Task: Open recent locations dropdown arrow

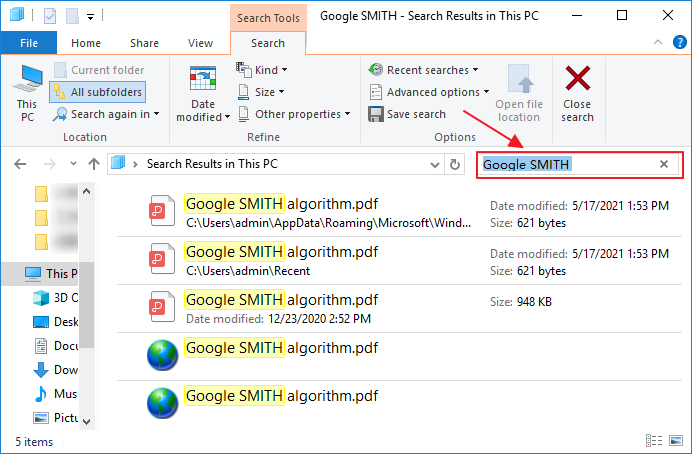Action: click(x=73, y=164)
